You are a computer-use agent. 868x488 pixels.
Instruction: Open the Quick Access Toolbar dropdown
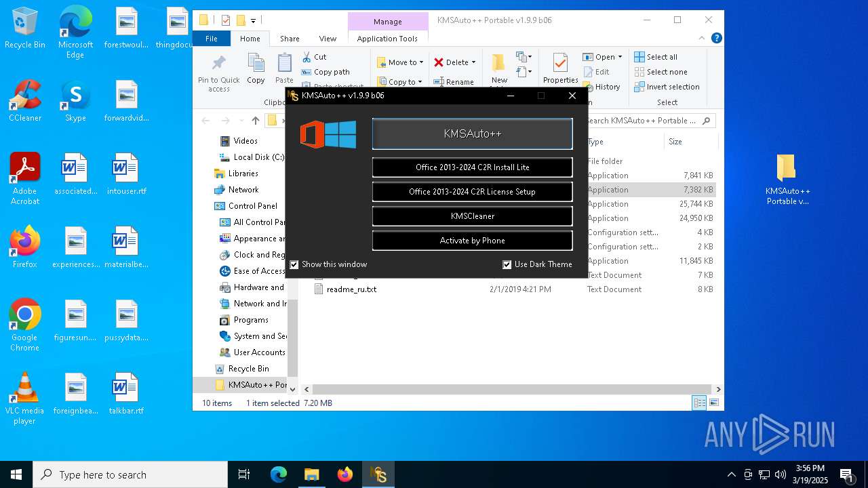[254, 21]
